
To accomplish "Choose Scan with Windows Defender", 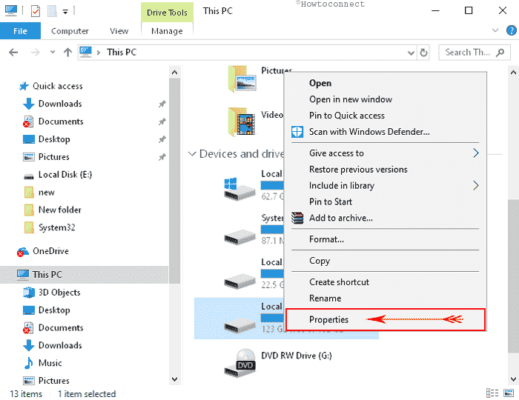I will coord(369,132).
